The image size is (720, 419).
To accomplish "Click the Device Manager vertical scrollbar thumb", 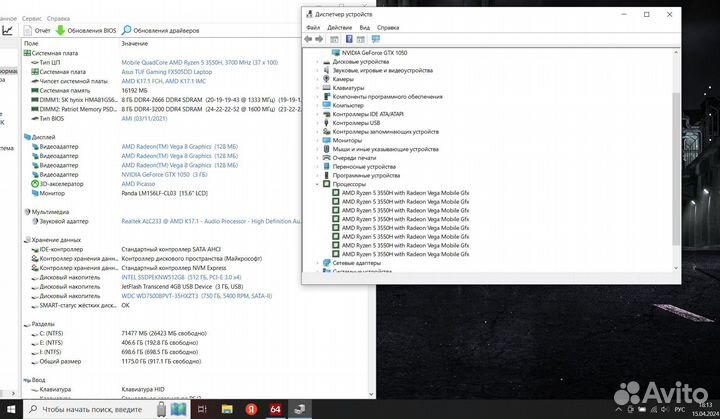I will [675, 168].
